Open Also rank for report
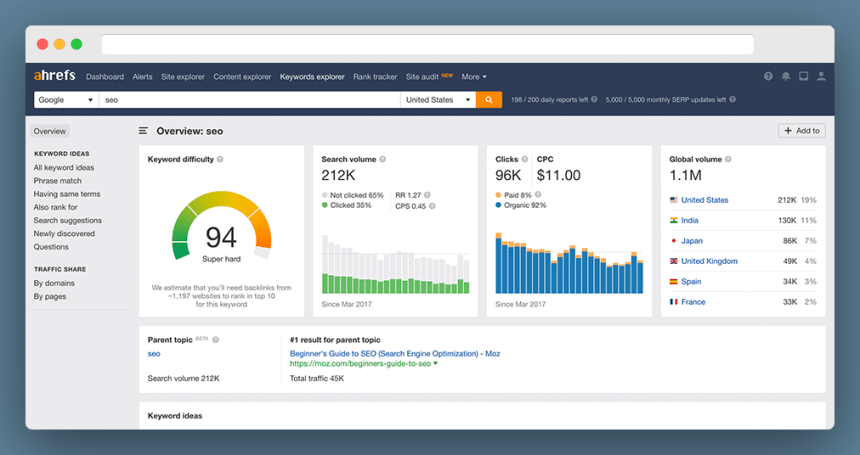This screenshot has width=860, height=455. coord(55,207)
